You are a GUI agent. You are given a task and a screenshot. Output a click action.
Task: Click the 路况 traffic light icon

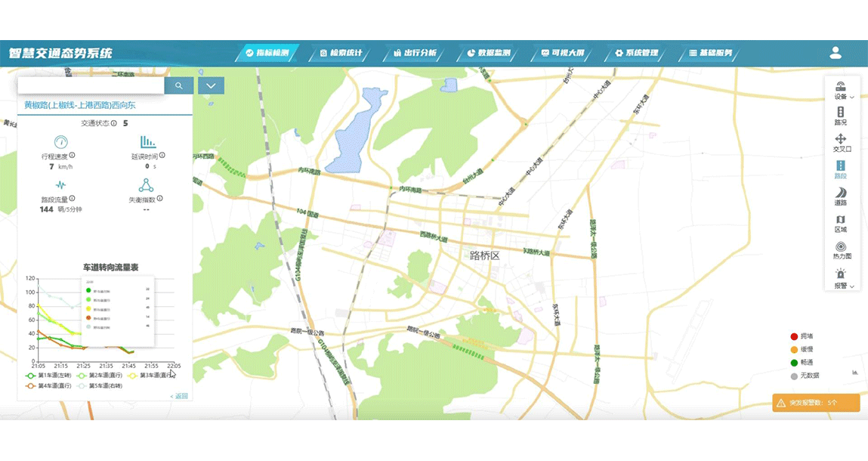pyautogui.click(x=840, y=113)
